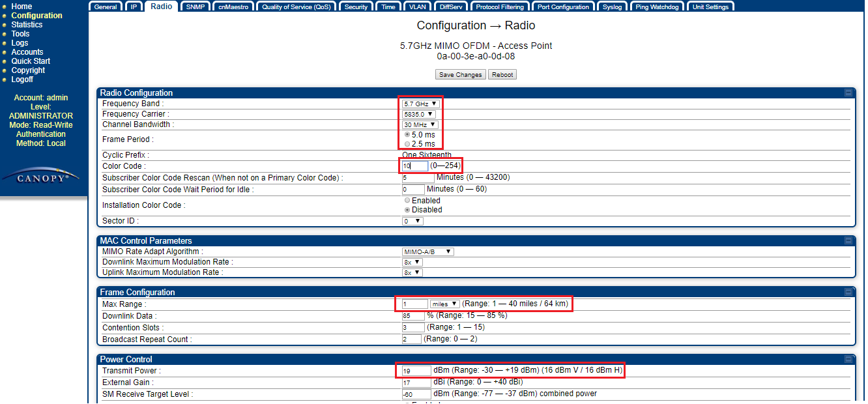Open the Statistics link in the sidebar
The width and height of the screenshot is (868, 404).
click(x=27, y=25)
